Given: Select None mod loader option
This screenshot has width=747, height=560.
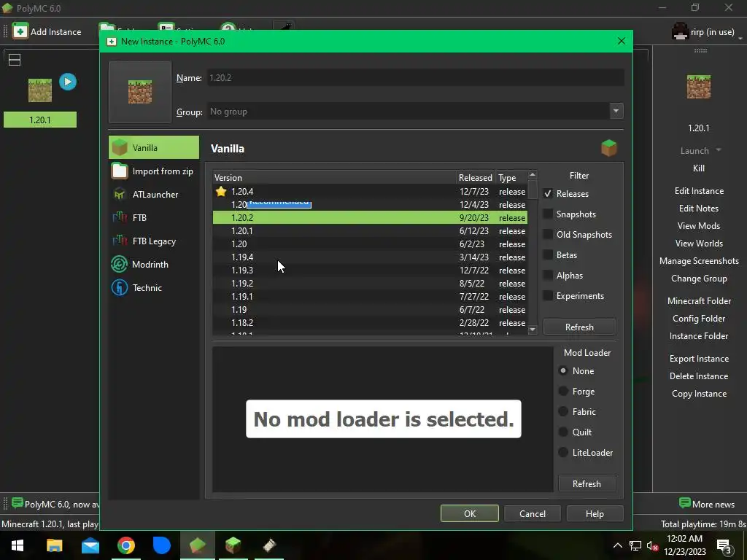Looking at the screenshot, I should click(563, 371).
